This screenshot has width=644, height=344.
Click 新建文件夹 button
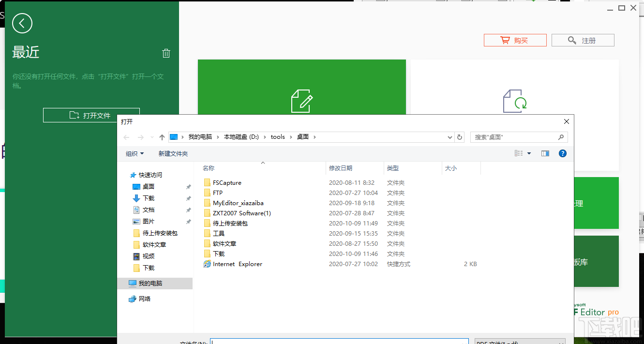coord(173,153)
